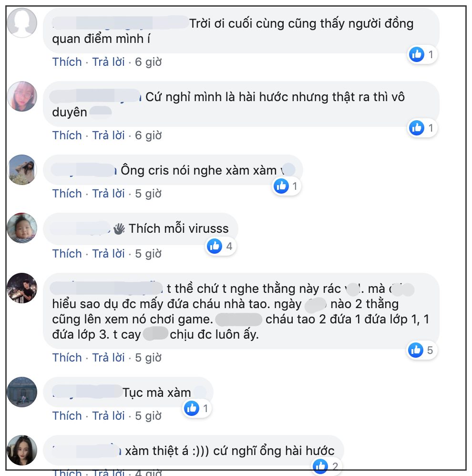Click 'Thích' under the 'Tục mà xàm' comment
Screen dimensions: 472x476
[67, 416]
